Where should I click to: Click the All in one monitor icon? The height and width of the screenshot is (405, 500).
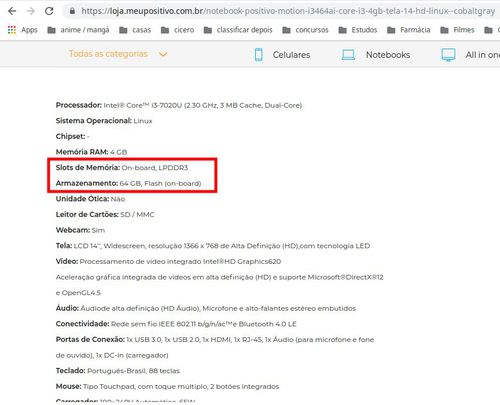pyautogui.click(x=448, y=55)
